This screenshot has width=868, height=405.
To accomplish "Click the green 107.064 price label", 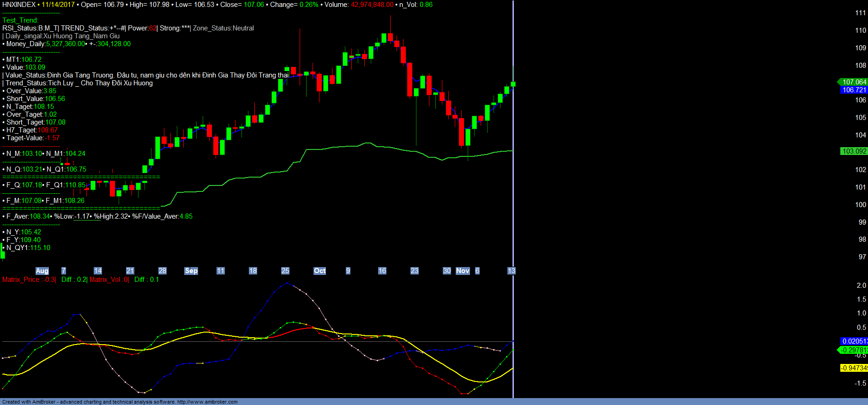I will point(854,82).
